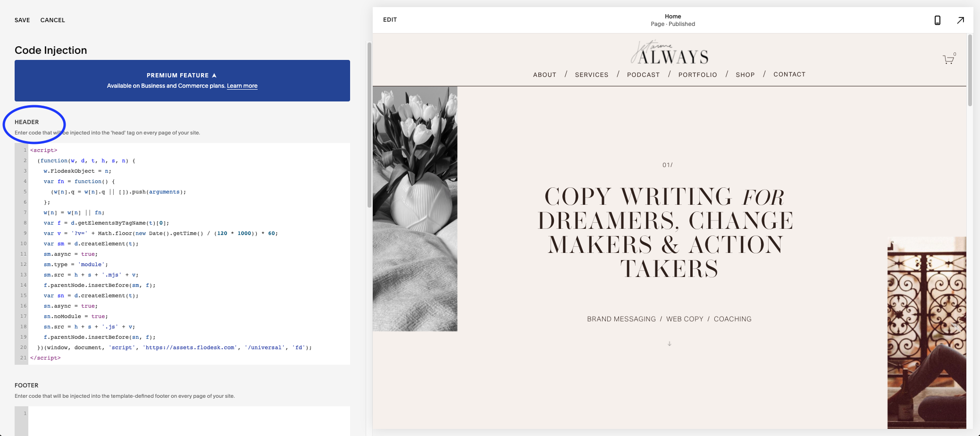
Task: Click the iron gate photo
Action: [x=927, y=333]
